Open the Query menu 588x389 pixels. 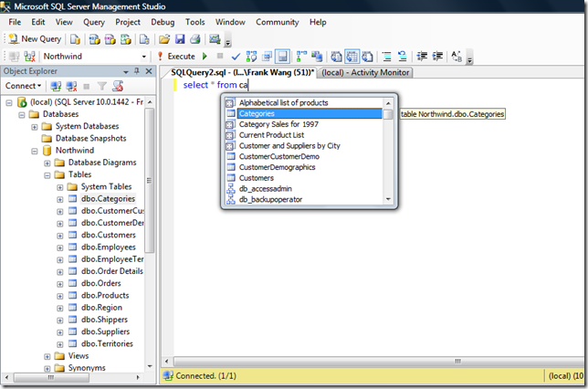pyautogui.click(x=94, y=22)
